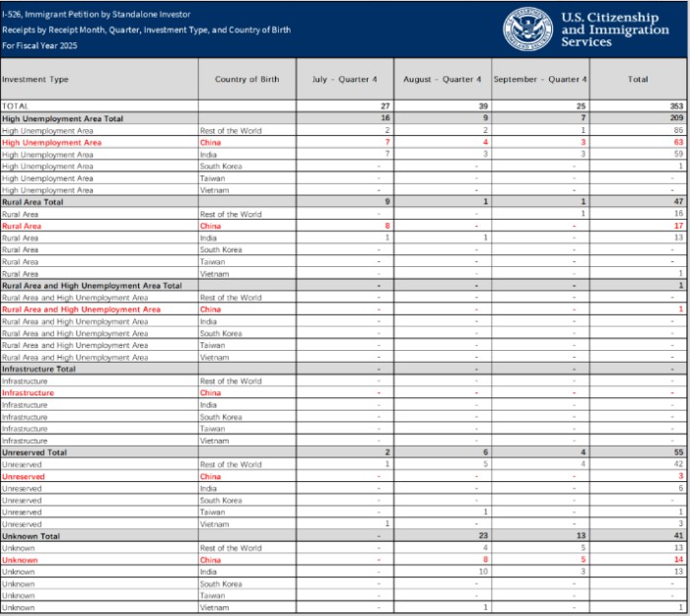Screen dimensions: 690x616
Task: Click the High Unemployment Area Total row label
Action: pyautogui.click(x=63, y=118)
